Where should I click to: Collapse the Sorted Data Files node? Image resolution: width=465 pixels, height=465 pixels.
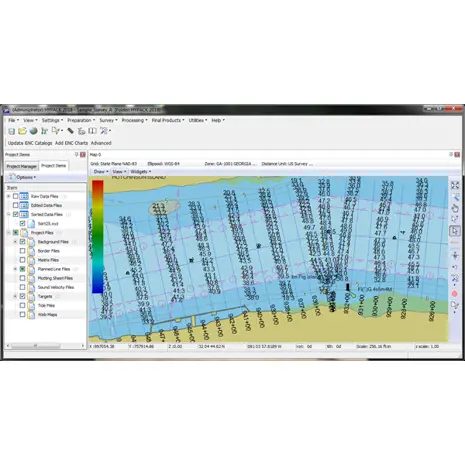(9, 214)
